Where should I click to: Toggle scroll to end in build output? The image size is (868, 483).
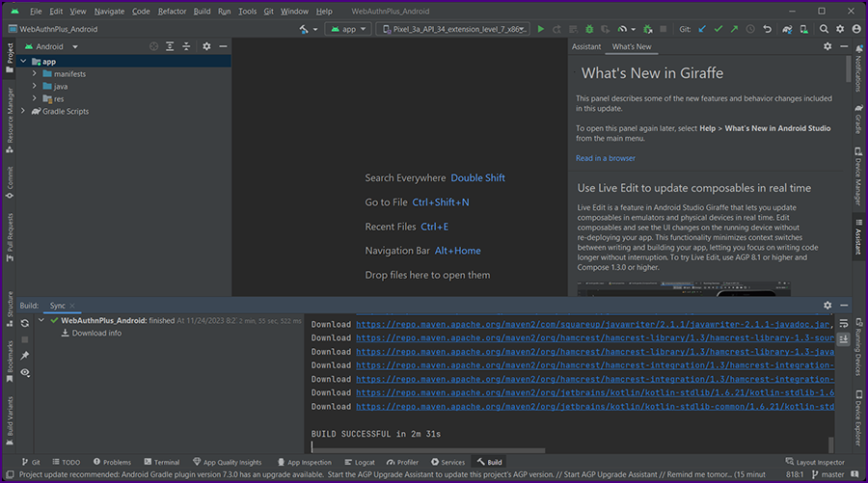[845, 340]
